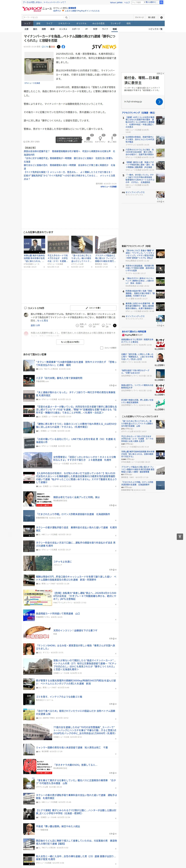Screen dimensions: 186x868
Task: Click 天然のインスリン！血糖値を下げる裏ワザ ad
Action: [x=75, y=630]
